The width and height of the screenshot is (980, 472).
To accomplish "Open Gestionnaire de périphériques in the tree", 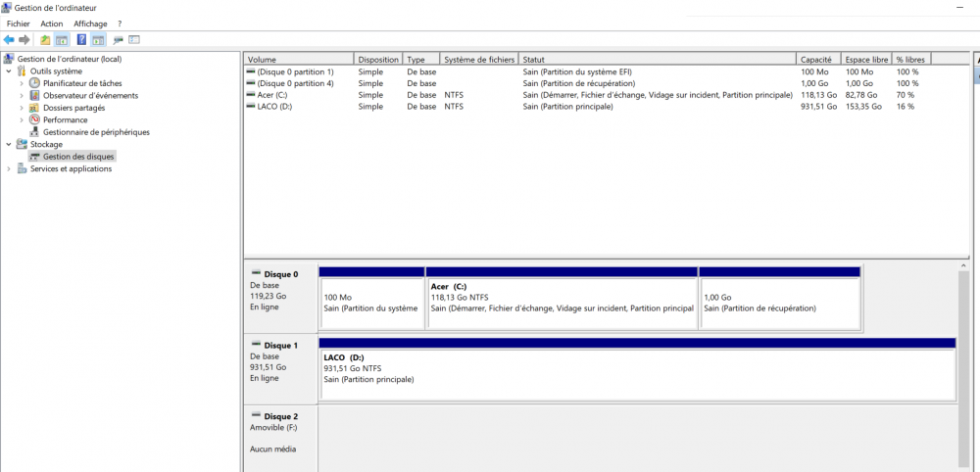I will click(96, 132).
